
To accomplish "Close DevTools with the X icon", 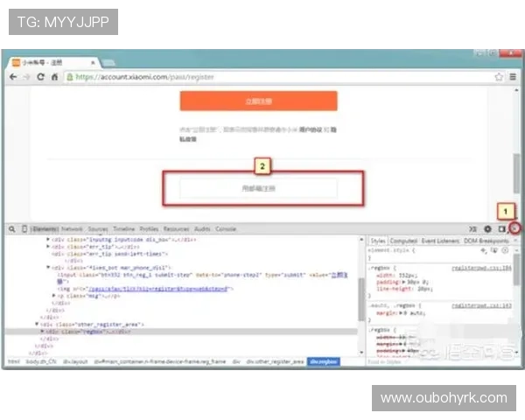I will coord(514,228).
